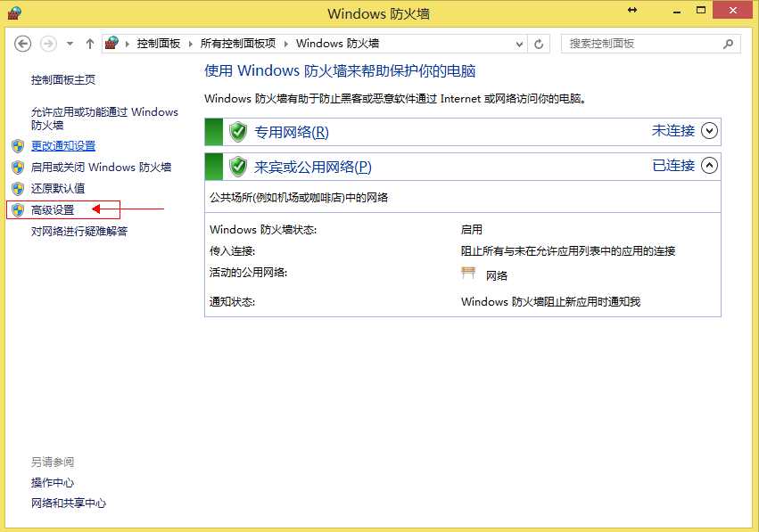The width and height of the screenshot is (759, 532).
Task: Refresh the control panel page
Action: pos(539,45)
